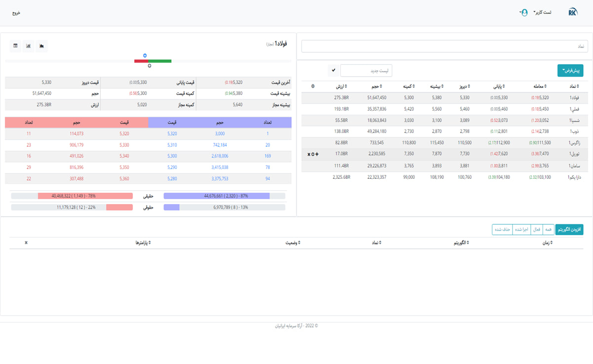Click the red-green price range bar
This screenshot has height=364, width=593.
click(x=153, y=61)
